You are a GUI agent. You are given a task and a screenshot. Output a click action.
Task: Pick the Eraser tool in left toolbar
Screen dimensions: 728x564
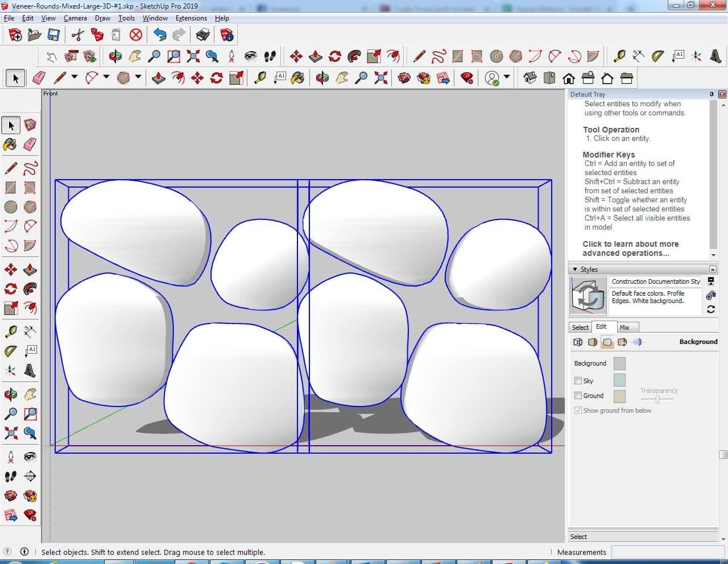coord(30,144)
